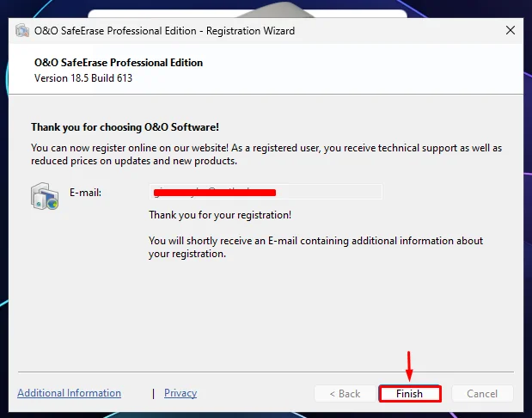Image resolution: width=532 pixels, height=418 pixels.
Task: Click the red arrow above the Finish button
Action: coord(409,366)
